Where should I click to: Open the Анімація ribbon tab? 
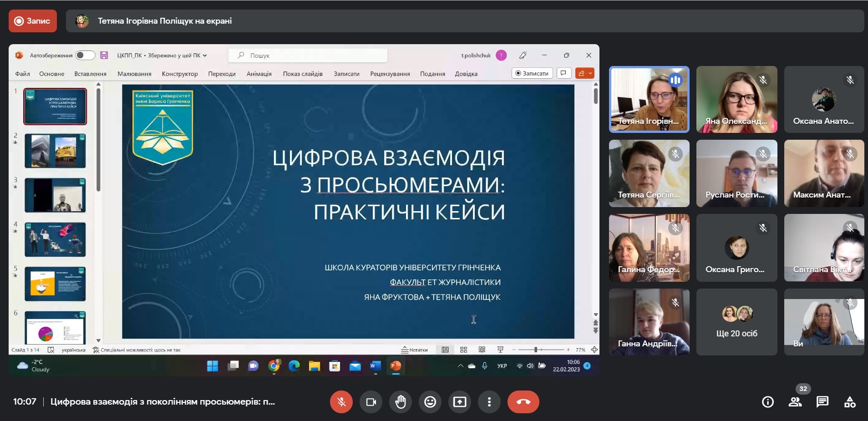point(259,74)
